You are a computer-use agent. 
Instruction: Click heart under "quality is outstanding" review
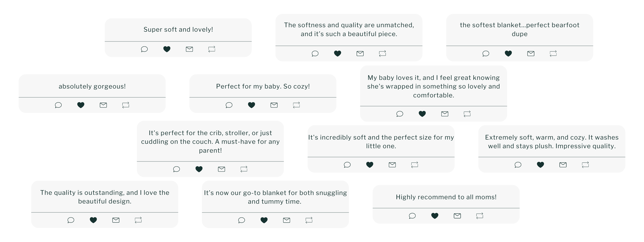(x=93, y=220)
